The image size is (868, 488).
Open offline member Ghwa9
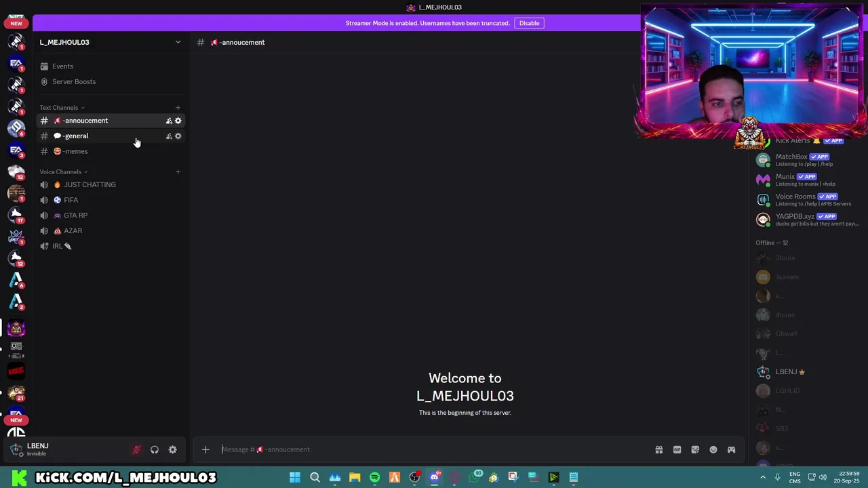807,333
